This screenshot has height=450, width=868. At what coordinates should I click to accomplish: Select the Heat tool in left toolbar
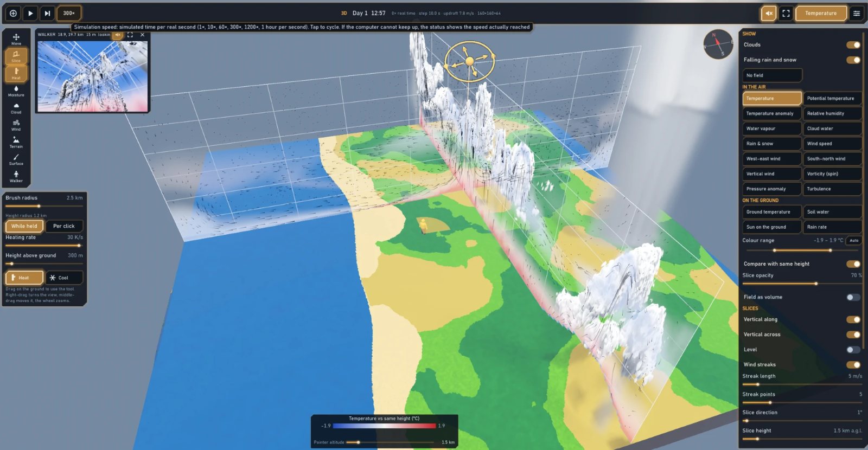(x=16, y=73)
